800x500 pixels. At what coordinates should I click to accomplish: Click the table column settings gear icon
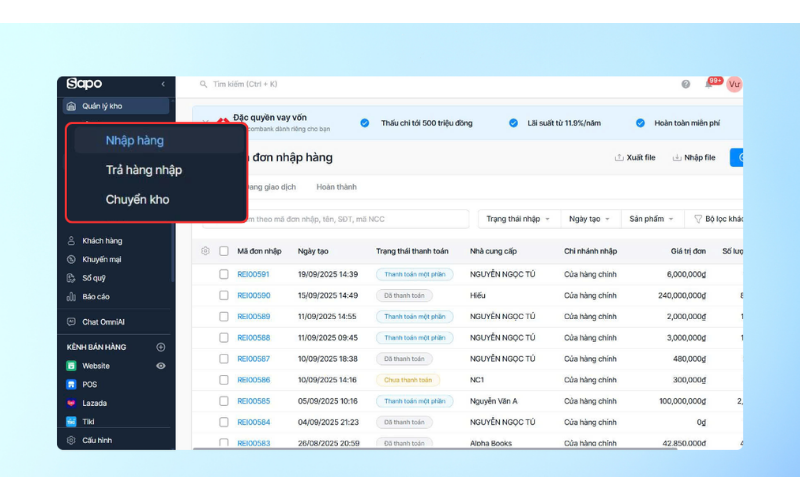tap(206, 251)
